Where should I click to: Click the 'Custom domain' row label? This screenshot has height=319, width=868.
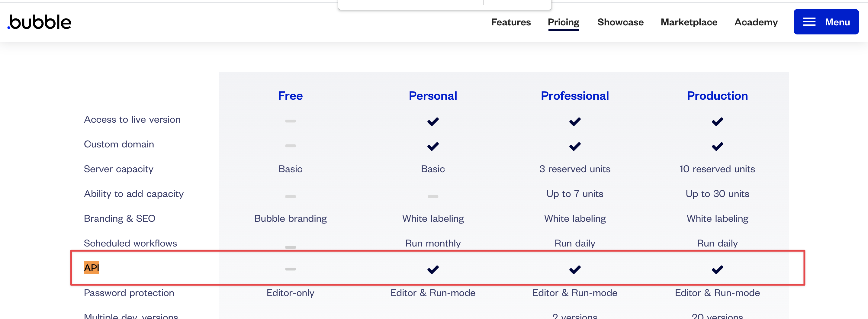pyautogui.click(x=119, y=144)
